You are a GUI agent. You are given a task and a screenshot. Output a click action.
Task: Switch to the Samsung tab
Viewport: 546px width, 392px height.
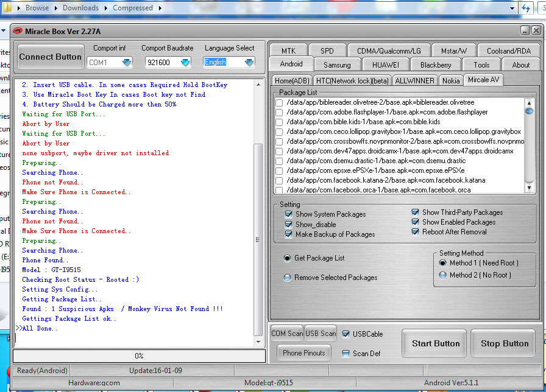337,65
